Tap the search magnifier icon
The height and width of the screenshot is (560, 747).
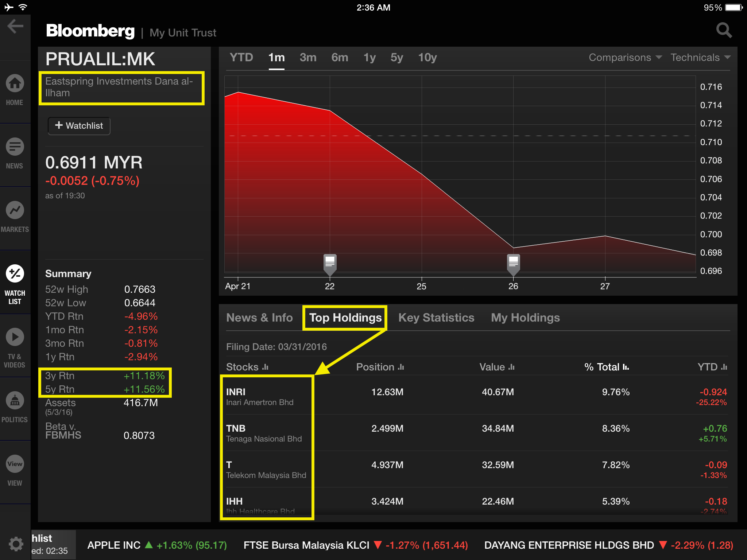tap(724, 31)
